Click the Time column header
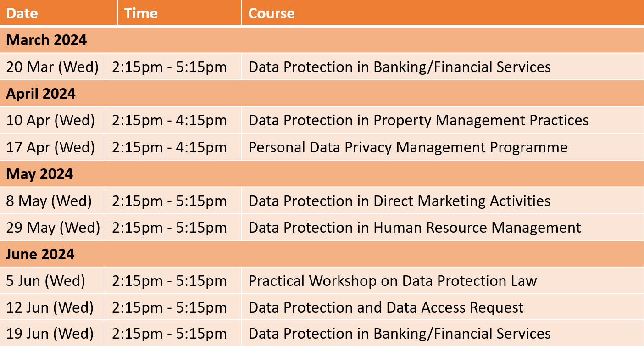644x346 pixels. (180, 13)
